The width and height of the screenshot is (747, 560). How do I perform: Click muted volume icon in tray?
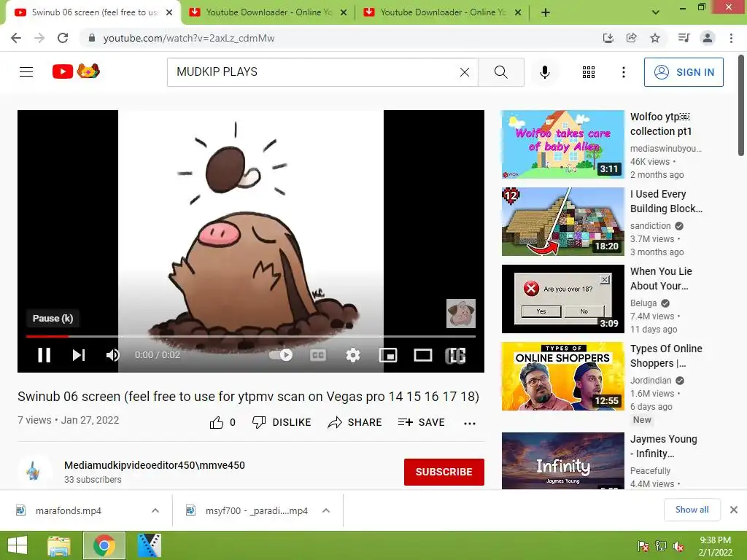[x=678, y=546]
